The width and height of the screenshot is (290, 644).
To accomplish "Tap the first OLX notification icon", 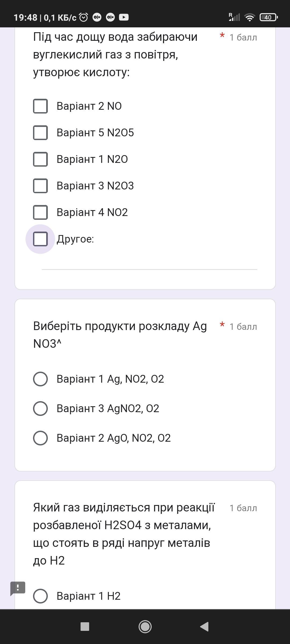I will click(97, 17).
